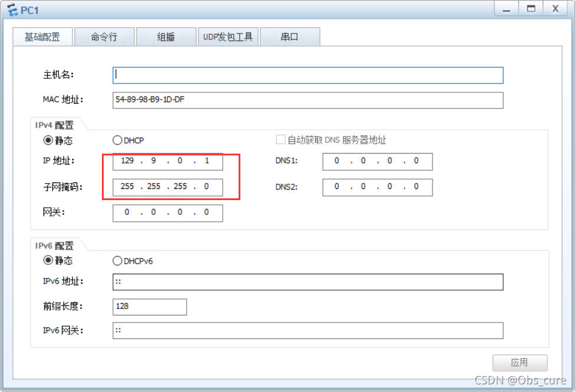Open the 串口 tab
The image size is (575, 392).
(x=289, y=37)
